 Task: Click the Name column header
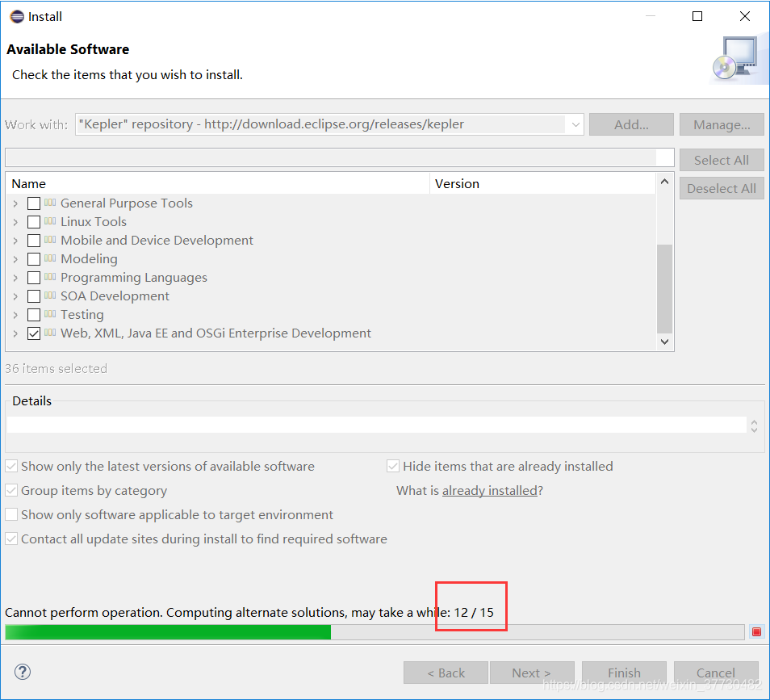218,183
